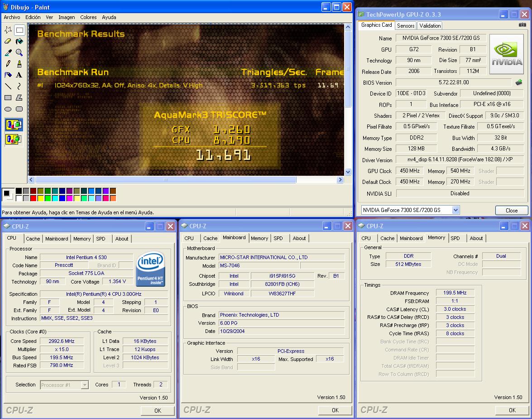
Task: Open the Ayuda menu in Paint
Action: (109, 17)
